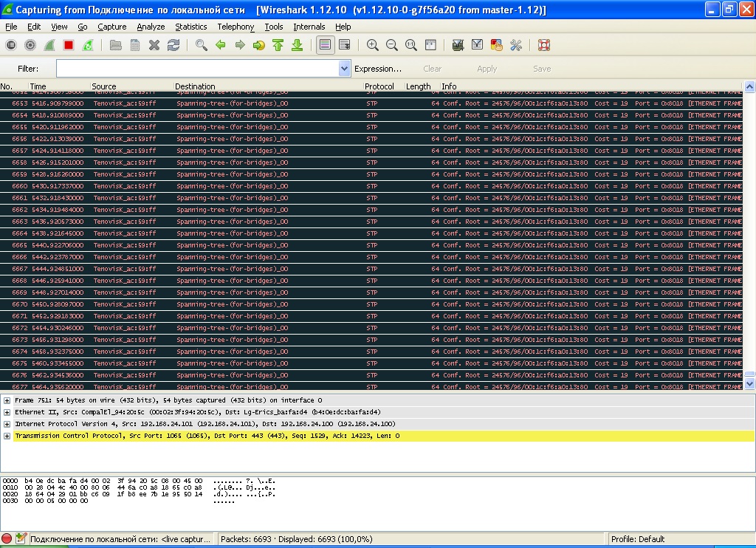Open the Telephony menu

click(x=236, y=27)
